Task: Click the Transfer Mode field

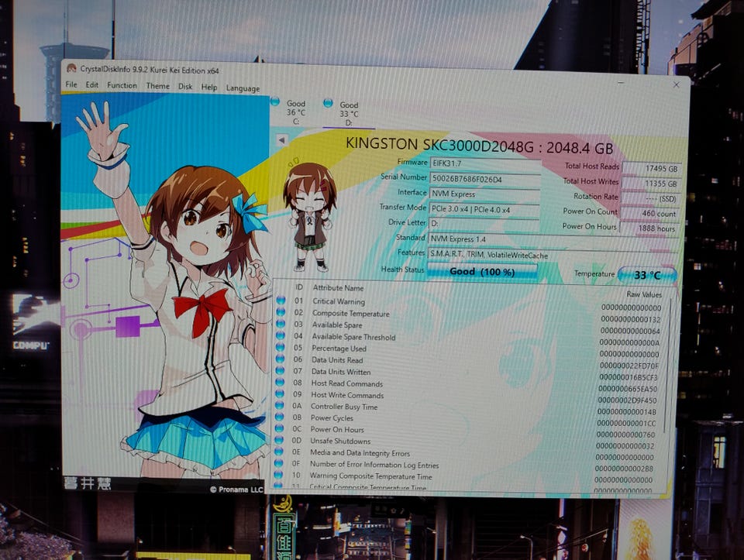Action: pos(484,208)
